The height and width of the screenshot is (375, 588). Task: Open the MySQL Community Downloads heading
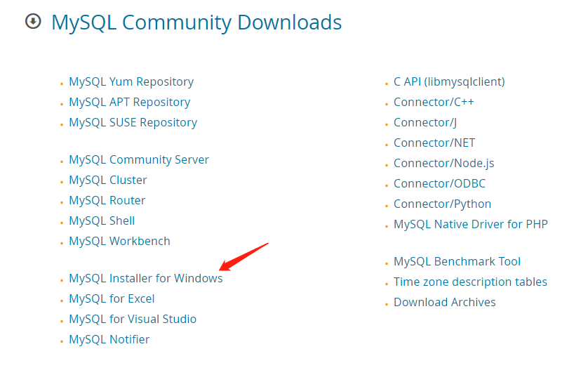196,22
